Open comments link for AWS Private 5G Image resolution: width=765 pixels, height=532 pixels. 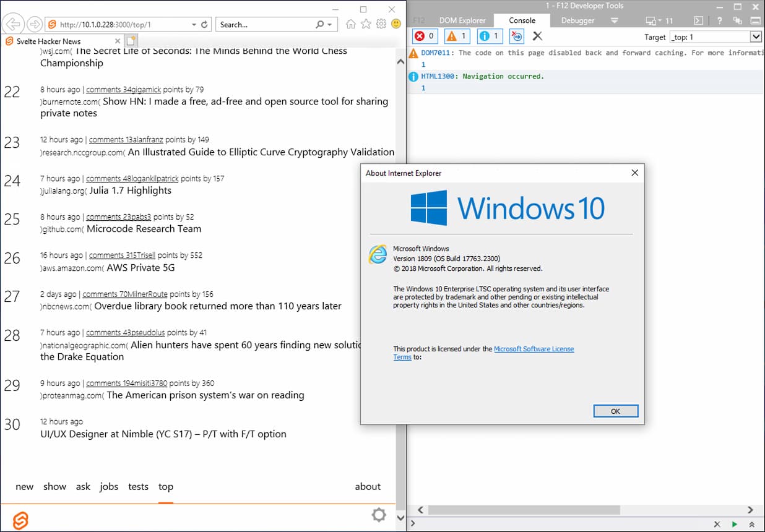pyautogui.click(x=122, y=255)
